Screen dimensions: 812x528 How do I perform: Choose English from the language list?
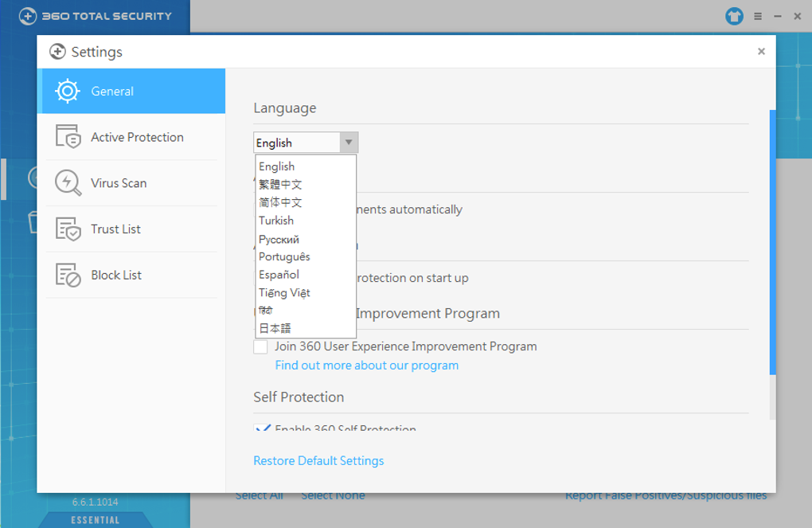(x=306, y=166)
